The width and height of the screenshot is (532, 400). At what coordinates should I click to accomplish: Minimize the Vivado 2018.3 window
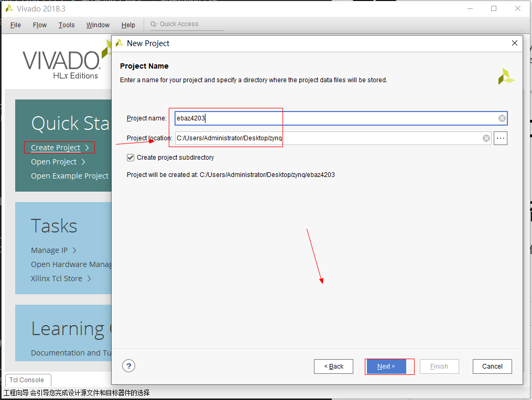[x=470, y=8]
